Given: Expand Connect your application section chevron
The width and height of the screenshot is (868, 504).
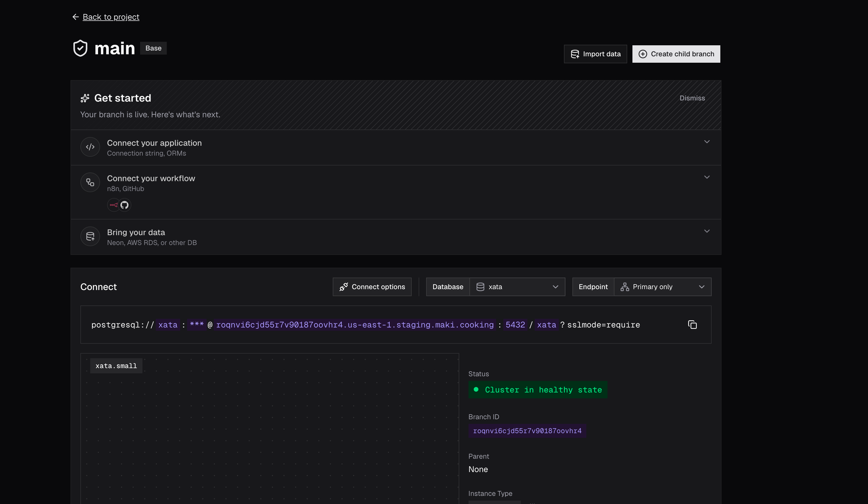Looking at the screenshot, I should pos(707,142).
